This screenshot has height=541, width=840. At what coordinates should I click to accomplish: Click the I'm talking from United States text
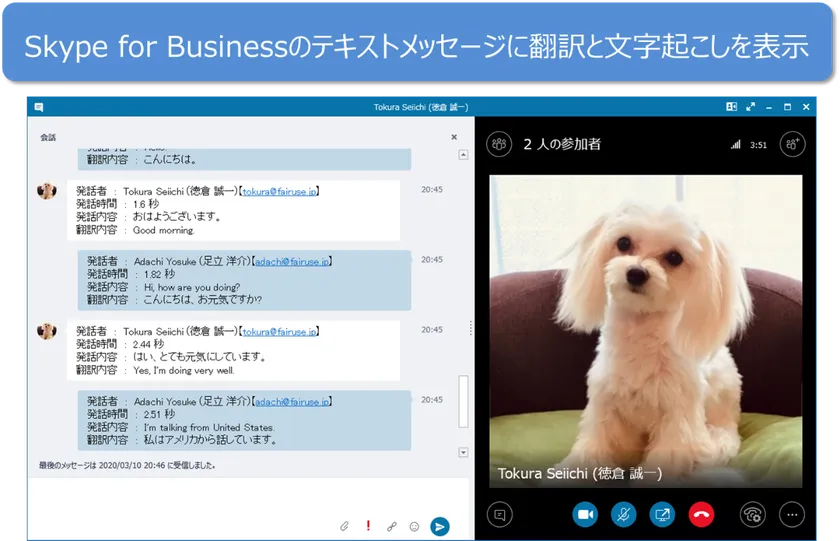pos(209,427)
